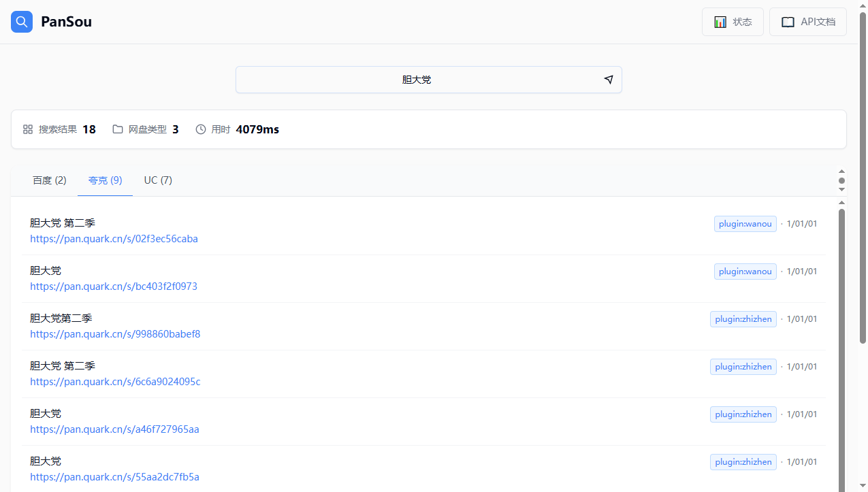Select the 4079ms elapsed time value
868x492 pixels.
click(x=257, y=129)
